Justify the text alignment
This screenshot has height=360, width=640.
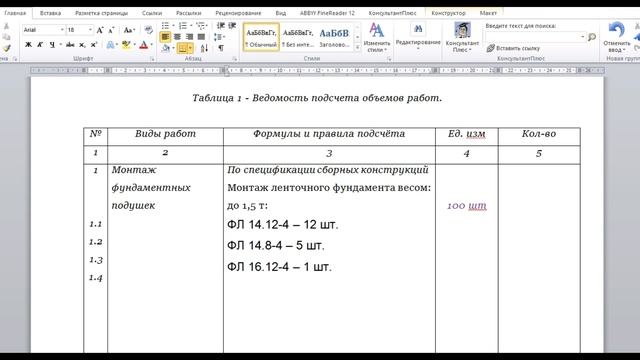201,37
